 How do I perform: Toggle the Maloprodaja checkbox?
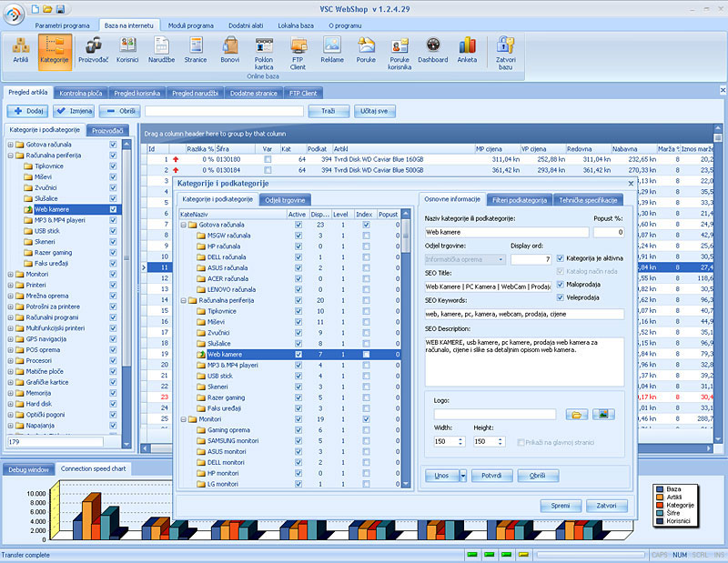tap(560, 284)
